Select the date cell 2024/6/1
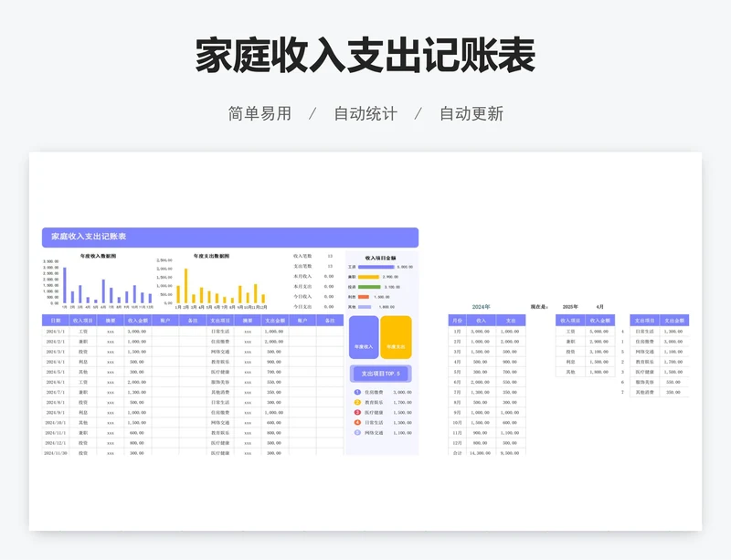The height and width of the screenshot is (560, 731). pyautogui.click(x=56, y=383)
